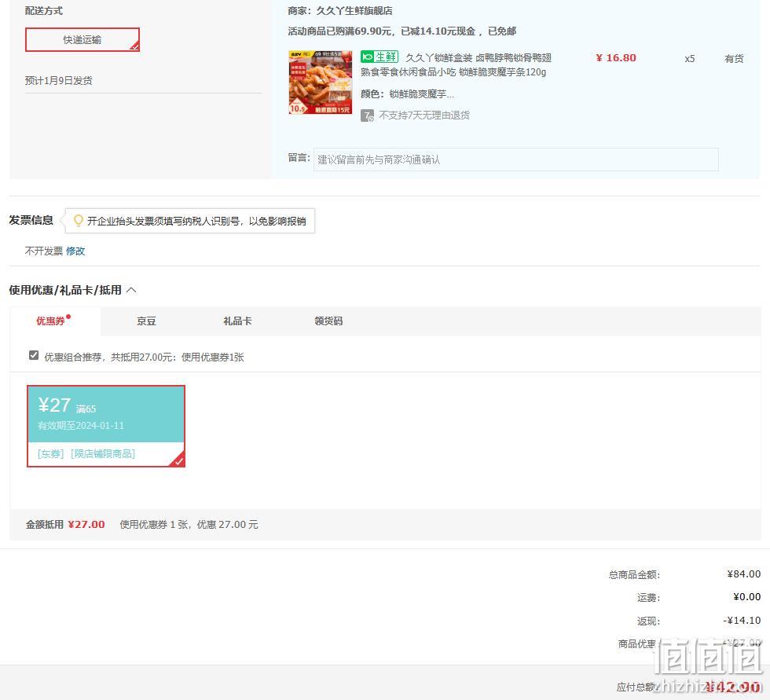
Task: Click the 运费 ¥0.00 value
Action: pyautogui.click(x=746, y=597)
